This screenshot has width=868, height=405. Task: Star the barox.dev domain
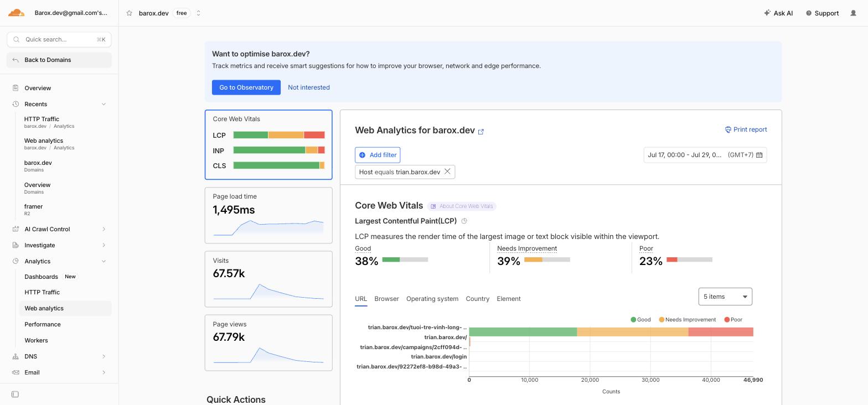129,13
